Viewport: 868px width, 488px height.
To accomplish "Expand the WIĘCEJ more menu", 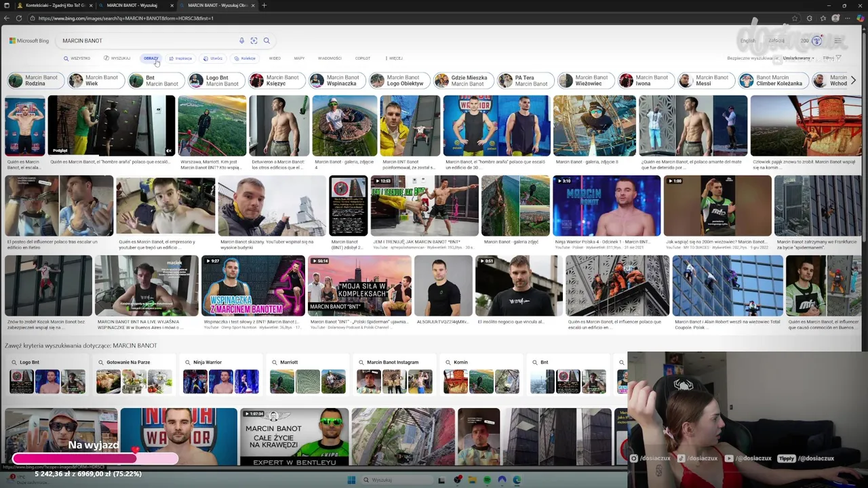I will [x=395, y=58].
